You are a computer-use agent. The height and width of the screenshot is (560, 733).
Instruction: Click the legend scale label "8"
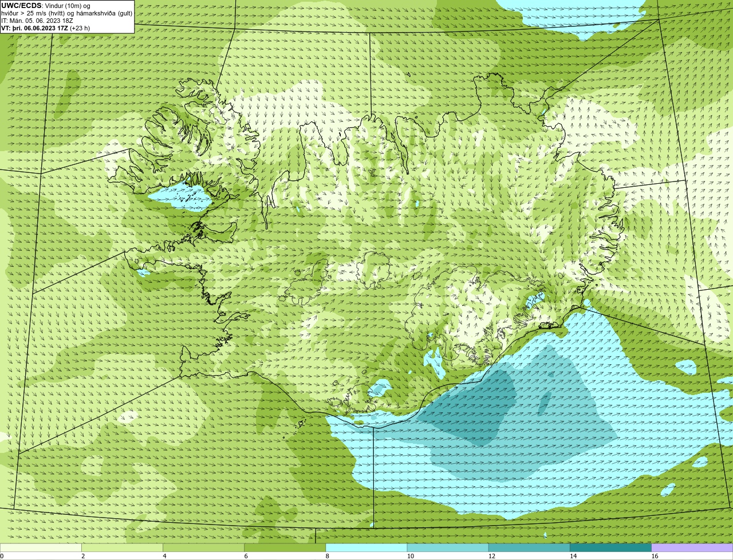[x=327, y=556]
